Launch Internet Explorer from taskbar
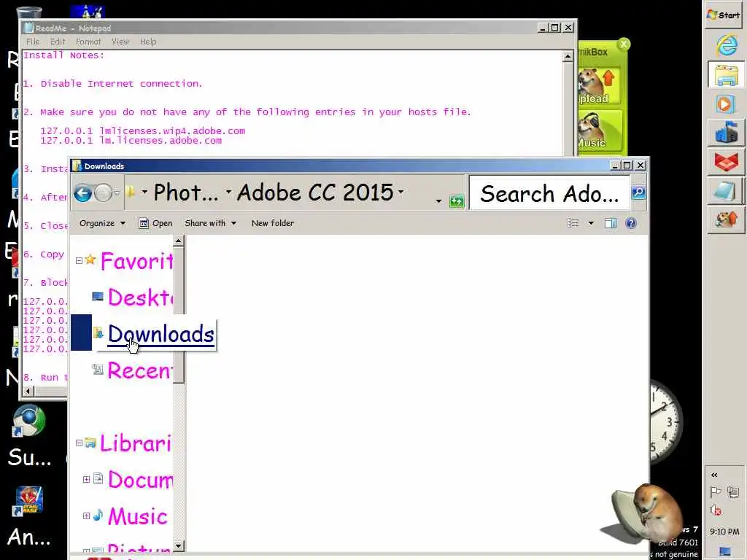 [x=726, y=46]
